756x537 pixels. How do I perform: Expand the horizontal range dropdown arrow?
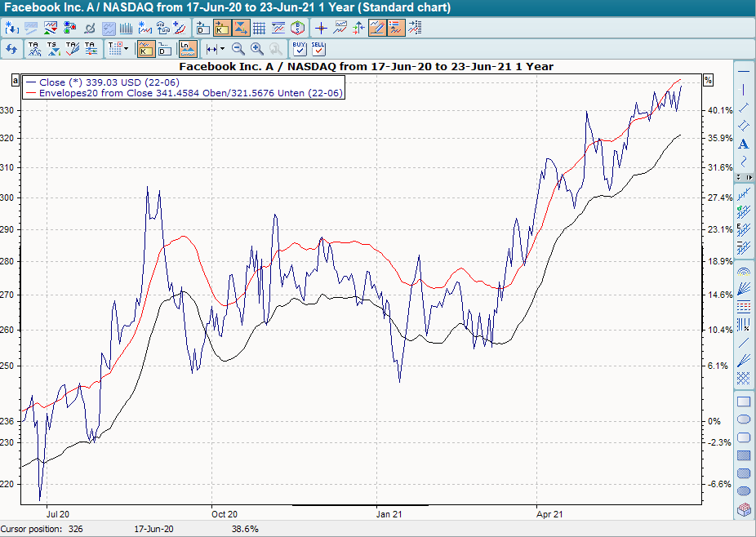pos(221,49)
